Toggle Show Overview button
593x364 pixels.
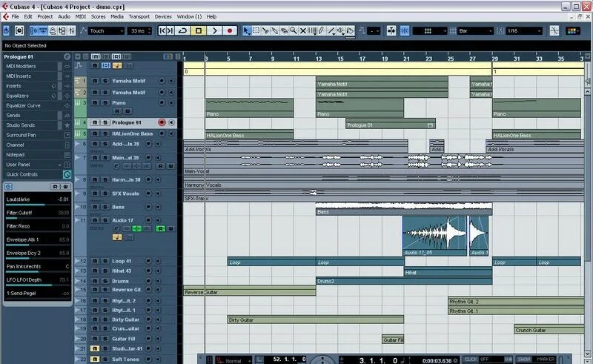click(x=53, y=30)
